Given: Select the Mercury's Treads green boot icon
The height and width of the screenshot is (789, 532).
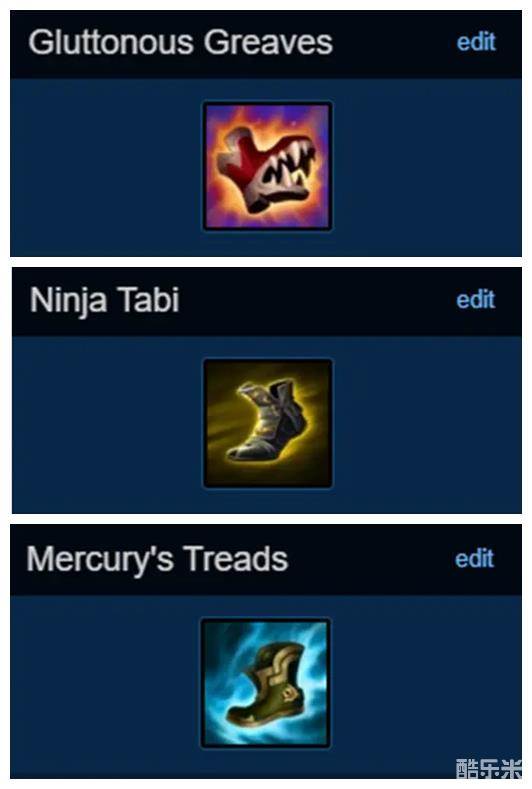Looking at the screenshot, I should pos(266,683).
